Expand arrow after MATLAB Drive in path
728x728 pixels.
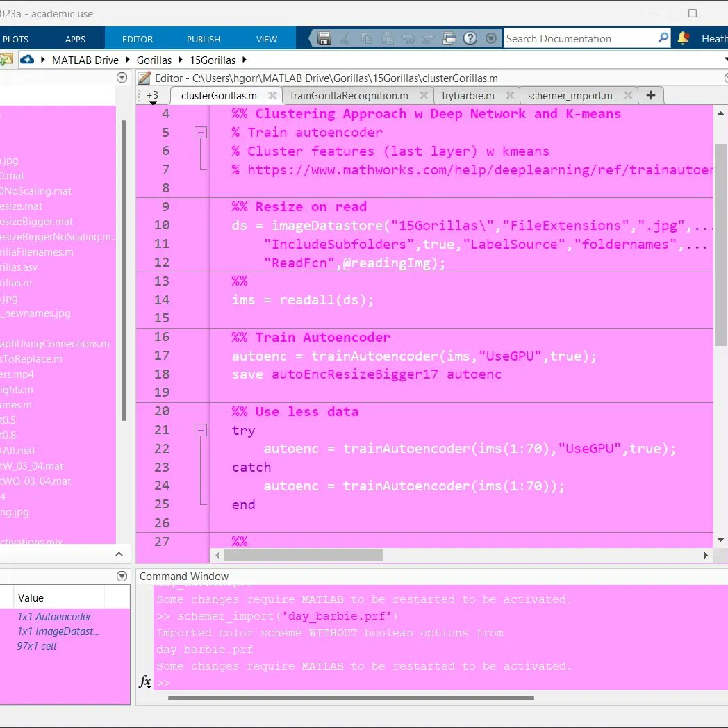point(127,60)
